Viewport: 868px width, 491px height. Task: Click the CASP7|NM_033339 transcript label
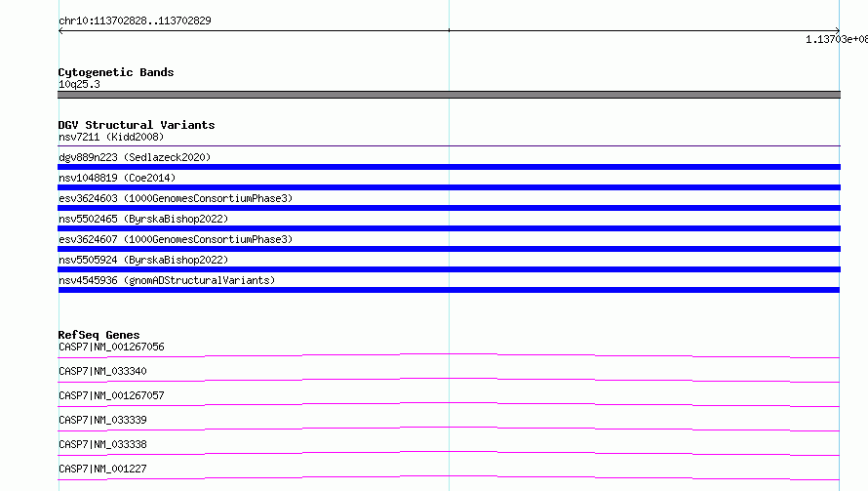click(x=102, y=420)
